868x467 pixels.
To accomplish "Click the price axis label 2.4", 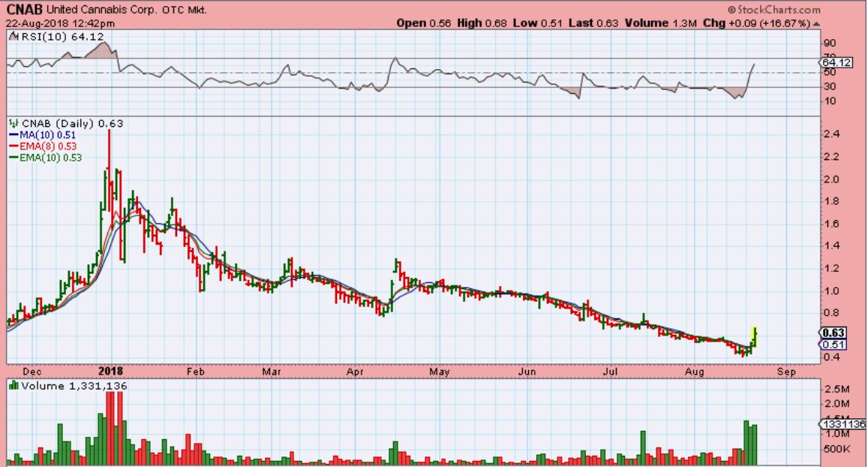I will coord(832,134).
